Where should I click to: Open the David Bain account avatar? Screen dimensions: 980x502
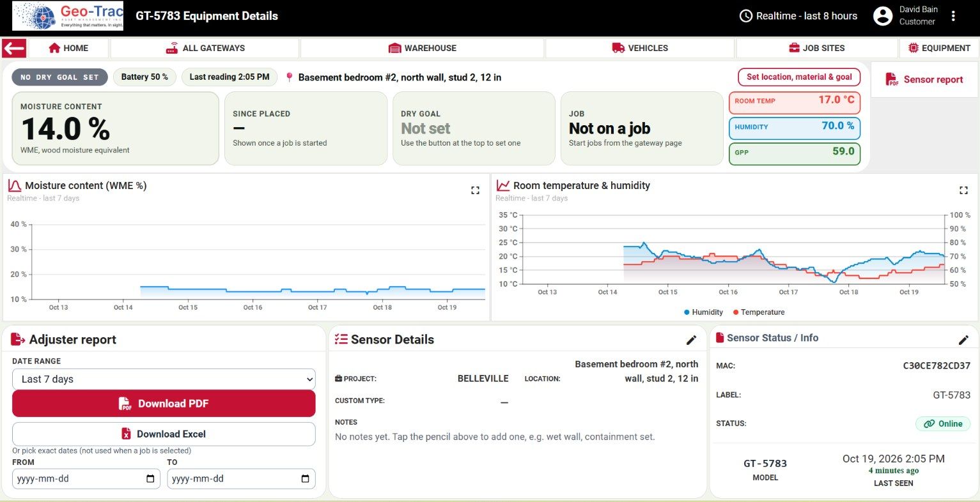883,16
